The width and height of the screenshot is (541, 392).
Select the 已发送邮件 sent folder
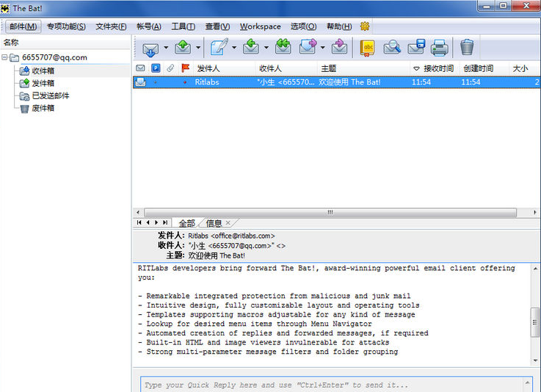[51, 95]
